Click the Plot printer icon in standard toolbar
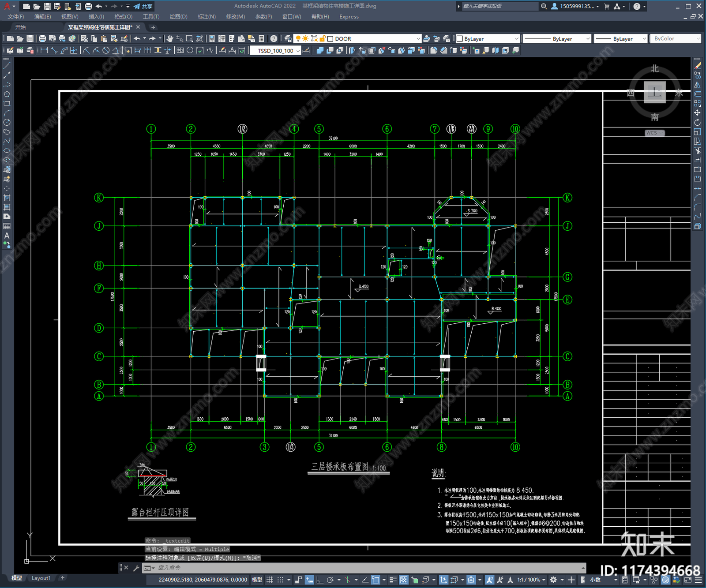This screenshot has width=706, height=588. pyautogui.click(x=42, y=39)
